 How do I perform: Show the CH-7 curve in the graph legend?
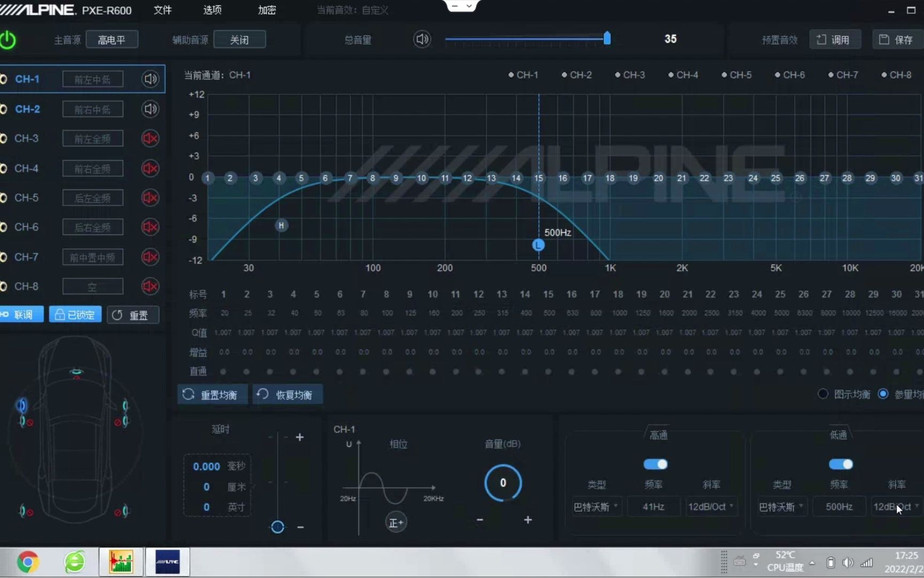point(843,75)
